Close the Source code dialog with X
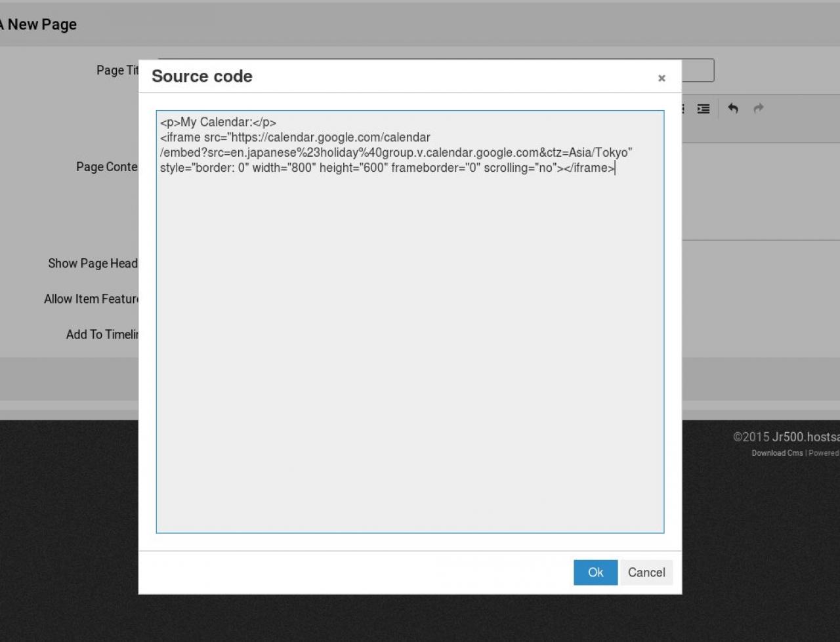840x642 pixels. pos(661,78)
